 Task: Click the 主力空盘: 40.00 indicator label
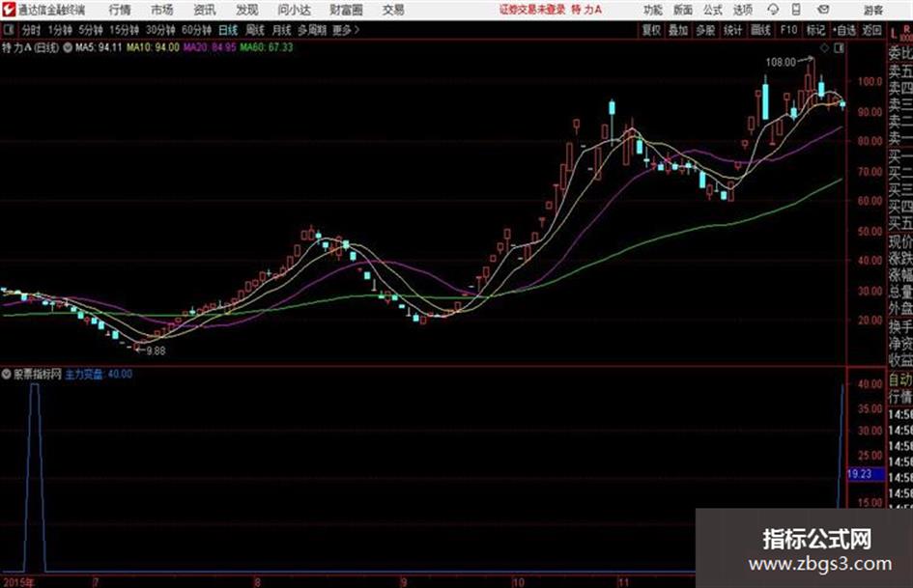(x=99, y=375)
